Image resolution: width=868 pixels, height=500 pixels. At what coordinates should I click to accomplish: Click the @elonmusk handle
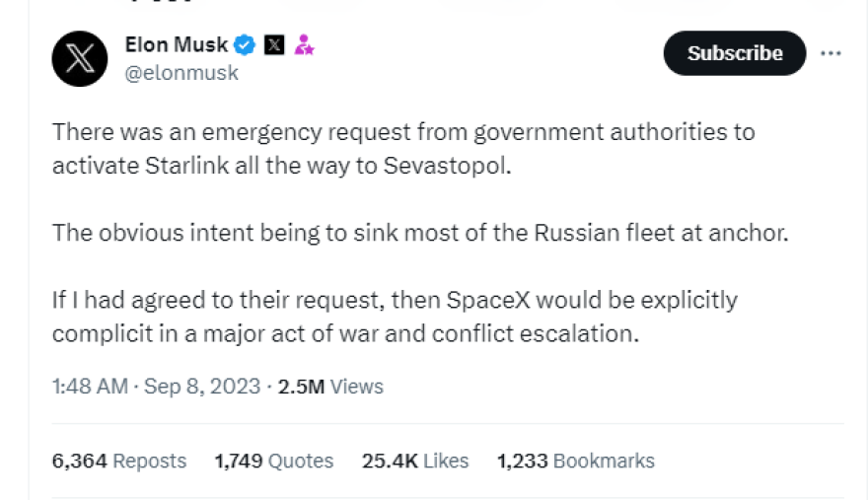coord(181,73)
